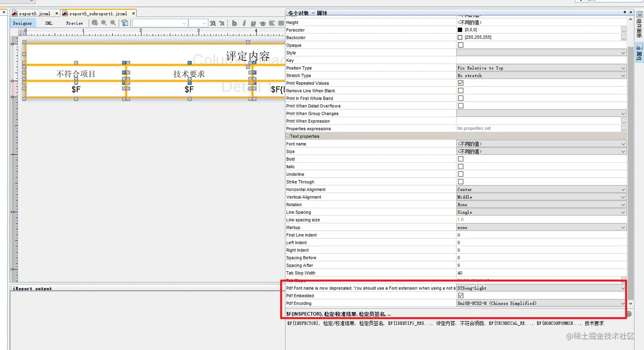
Task: Toggle bold toolbar icon
Action: coord(234,23)
